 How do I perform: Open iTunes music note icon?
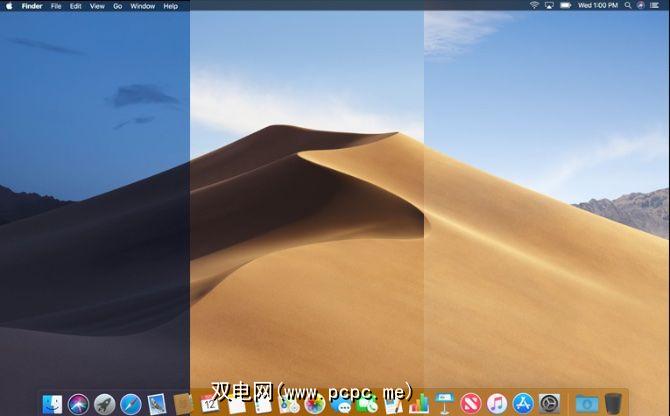pos(496,403)
